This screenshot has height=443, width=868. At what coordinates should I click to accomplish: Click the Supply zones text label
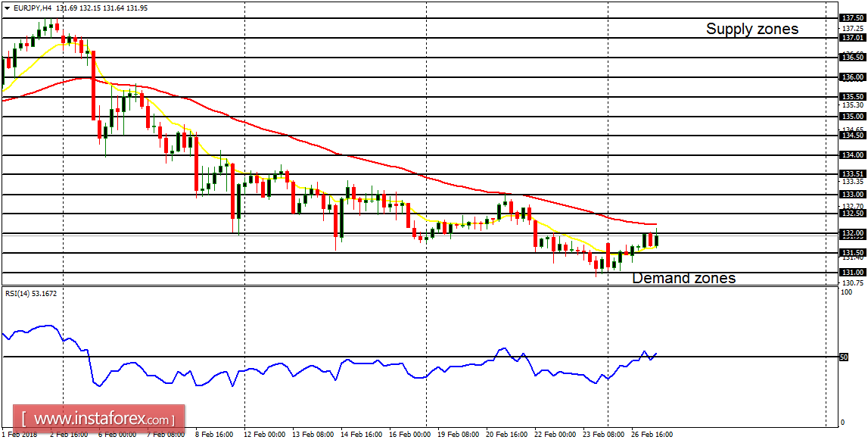click(x=751, y=29)
